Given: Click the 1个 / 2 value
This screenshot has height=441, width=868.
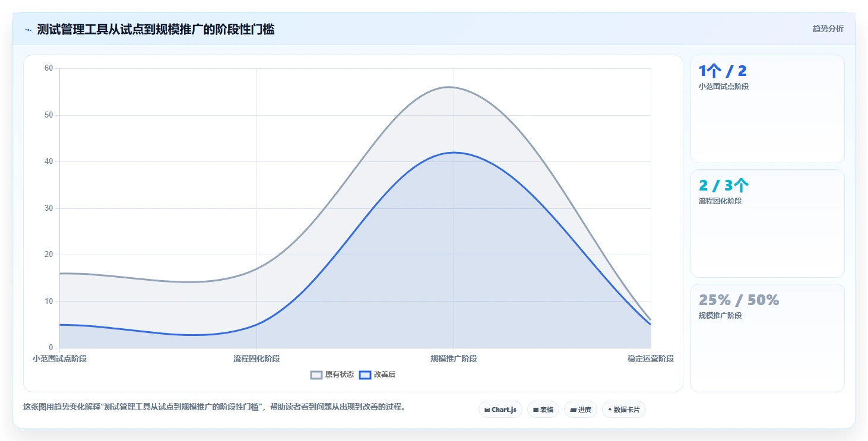Looking at the screenshot, I should click(x=723, y=71).
